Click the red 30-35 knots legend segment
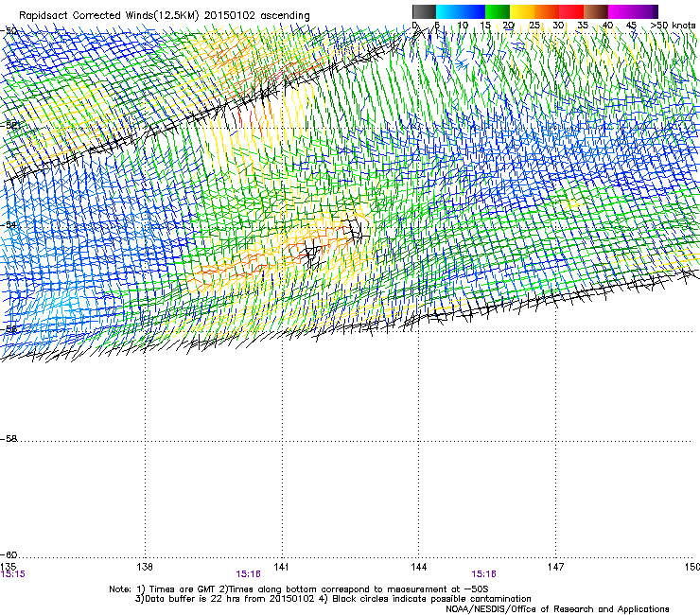This screenshot has height=615, width=700. coord(571,11)
